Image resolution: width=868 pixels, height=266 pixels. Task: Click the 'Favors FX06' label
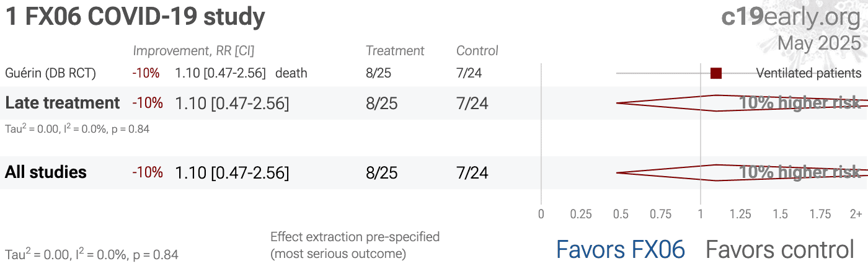coord(621,249)
